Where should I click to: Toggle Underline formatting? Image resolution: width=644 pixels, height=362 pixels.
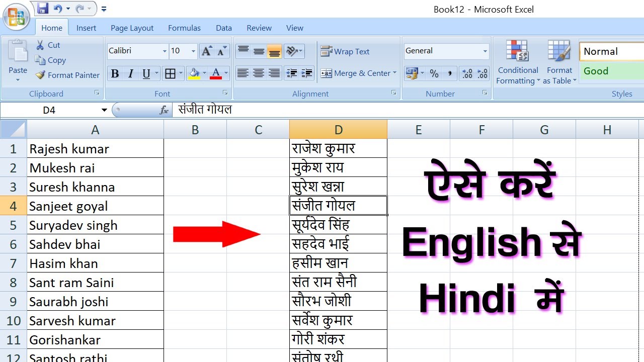click(146, 74)
